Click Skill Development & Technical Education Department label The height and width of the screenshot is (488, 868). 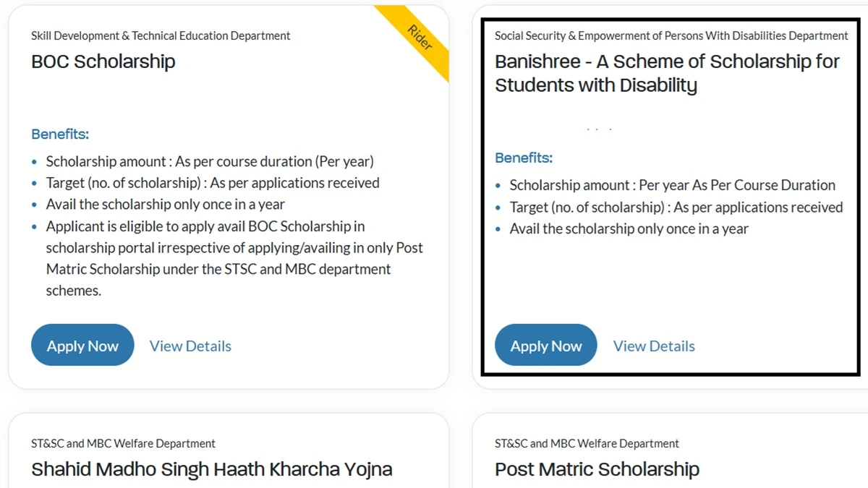point(161,35)
